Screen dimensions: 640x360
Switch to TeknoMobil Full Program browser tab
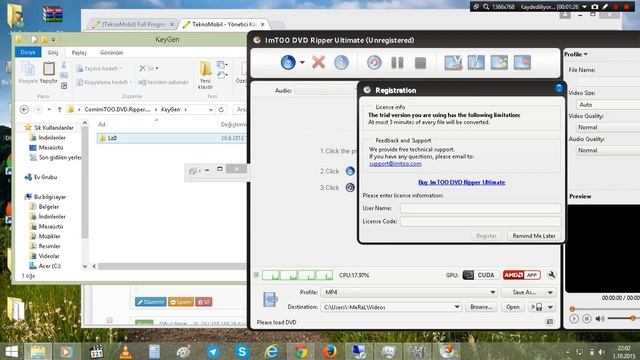[x=133, y=24]
